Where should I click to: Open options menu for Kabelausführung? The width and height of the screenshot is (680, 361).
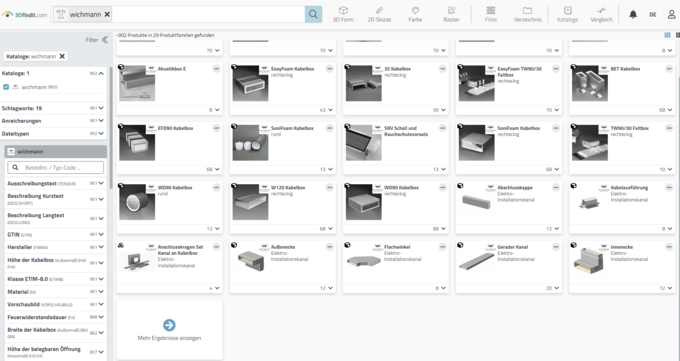(x=669, y=187)
